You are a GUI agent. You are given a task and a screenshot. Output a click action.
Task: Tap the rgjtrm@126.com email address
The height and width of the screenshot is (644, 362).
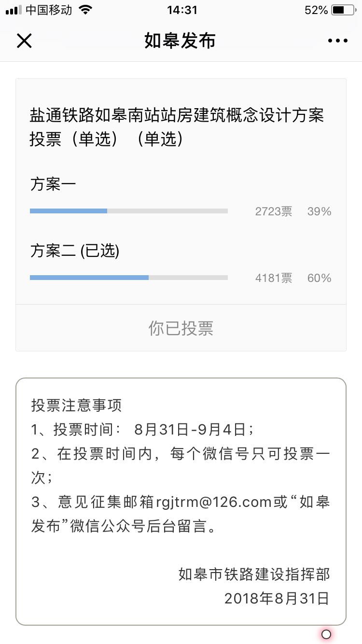213,502
